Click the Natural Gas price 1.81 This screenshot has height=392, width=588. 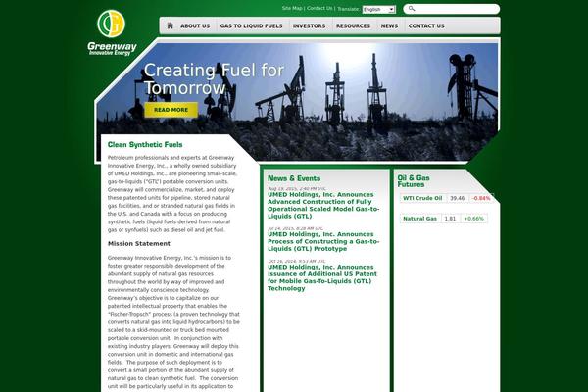[x=450, y=219]
